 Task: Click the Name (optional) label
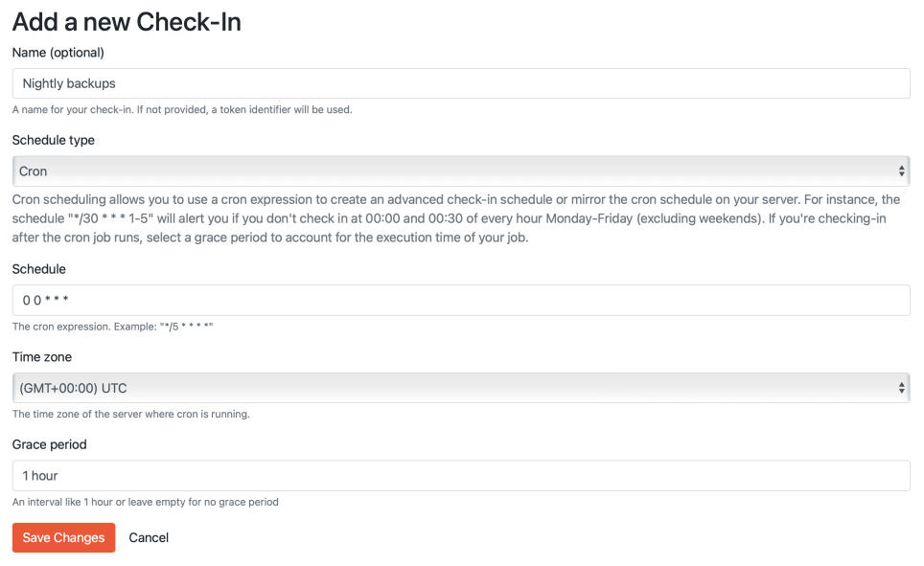pos(51,53)
